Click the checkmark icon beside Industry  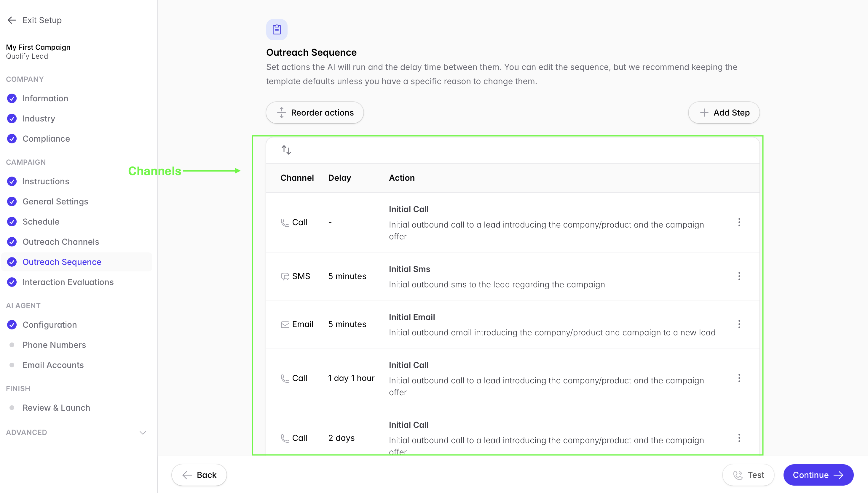(x=12, y=119)
